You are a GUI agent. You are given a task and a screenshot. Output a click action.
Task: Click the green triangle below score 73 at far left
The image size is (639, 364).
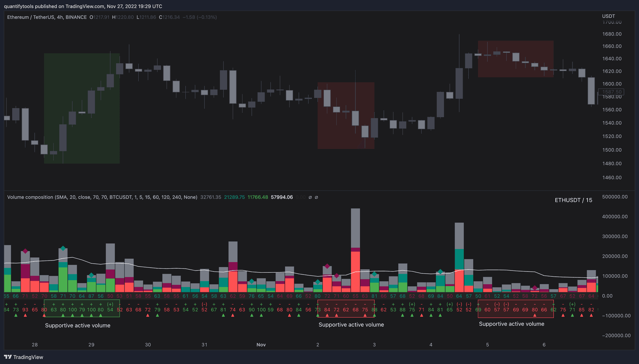[x=16, y=315]
